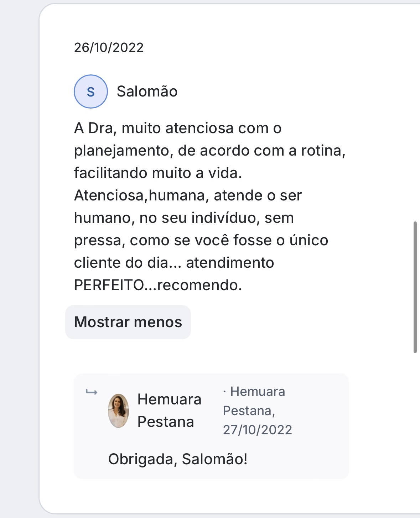
Task: Click the review date 26/10/2022
Action: [x=109, y=47]
